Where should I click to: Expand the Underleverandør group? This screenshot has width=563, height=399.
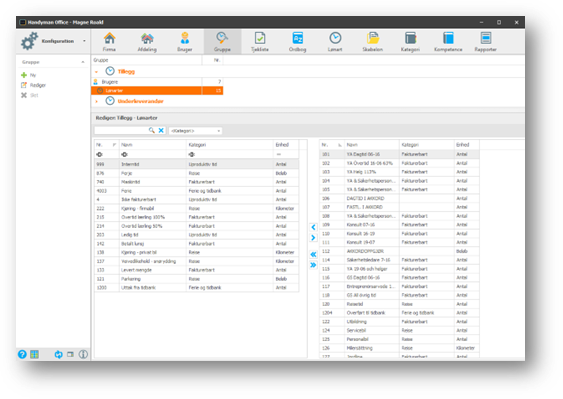coord(97,102)
